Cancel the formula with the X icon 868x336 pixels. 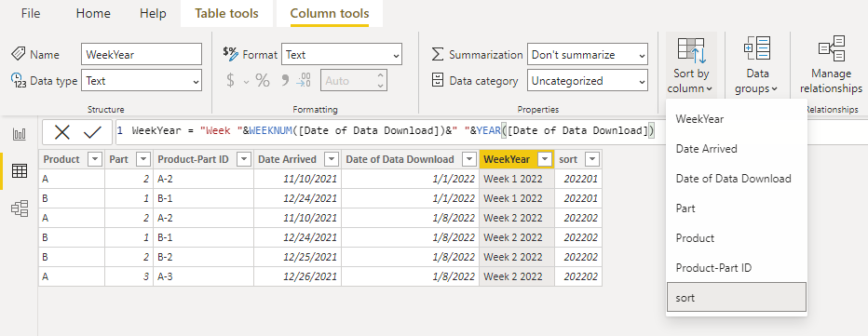(61, 132)
